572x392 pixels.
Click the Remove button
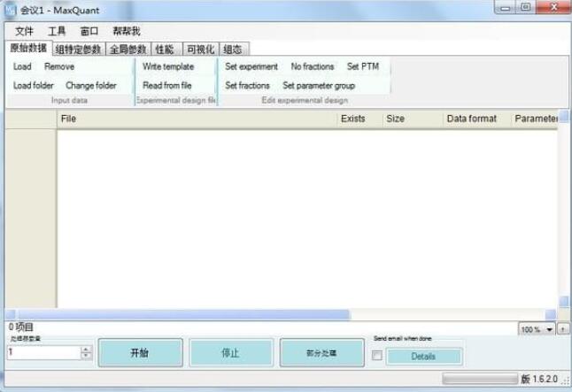59,66
